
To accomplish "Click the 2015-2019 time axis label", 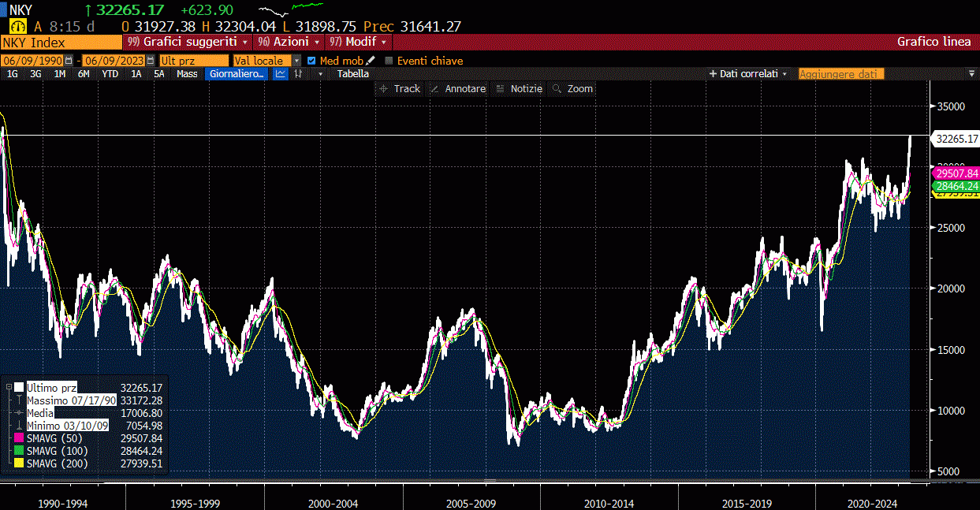I will click(x=747, y=503).
